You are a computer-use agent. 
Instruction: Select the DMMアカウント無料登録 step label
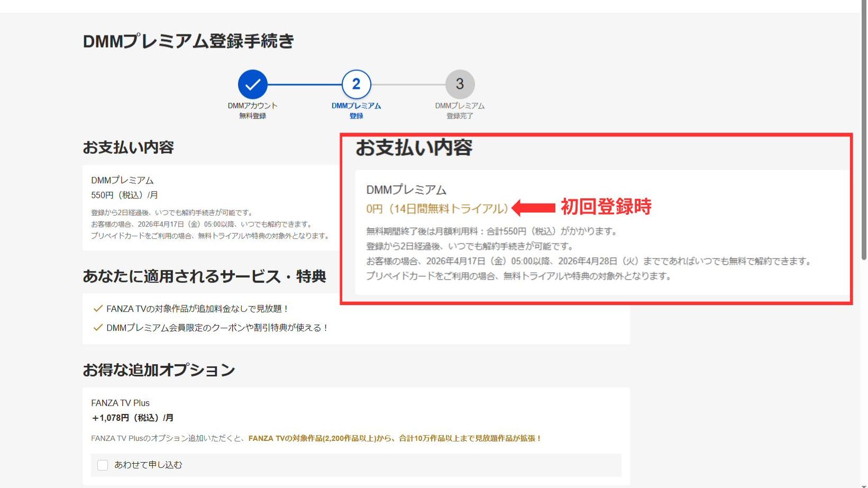[252, 111]
